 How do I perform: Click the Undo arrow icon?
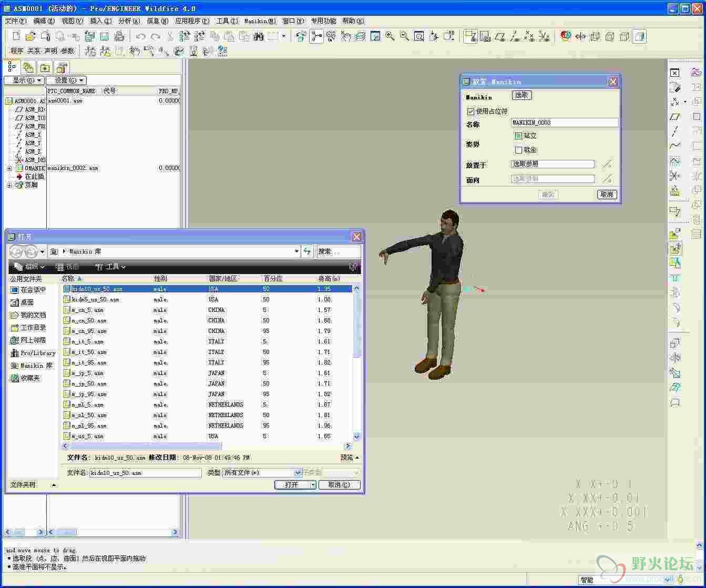tap(140, 36)
